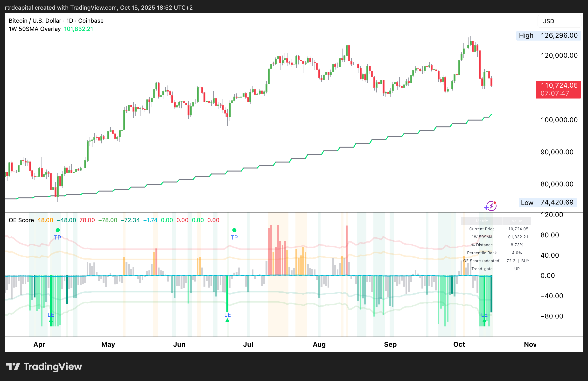Click the OE Score indicator legend name
The height and width of the screenshot is (381, 588).
click(x=21, y=220)
